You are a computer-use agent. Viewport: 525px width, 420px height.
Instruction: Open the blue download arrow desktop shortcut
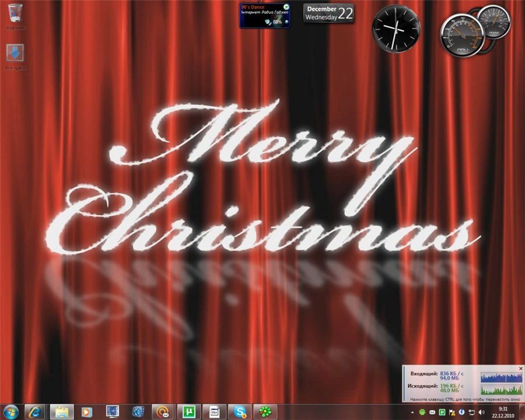click(15, 54)
